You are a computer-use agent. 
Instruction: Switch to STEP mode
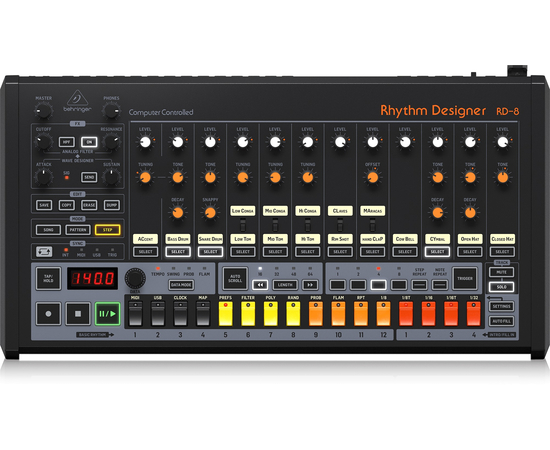(108, 230)
